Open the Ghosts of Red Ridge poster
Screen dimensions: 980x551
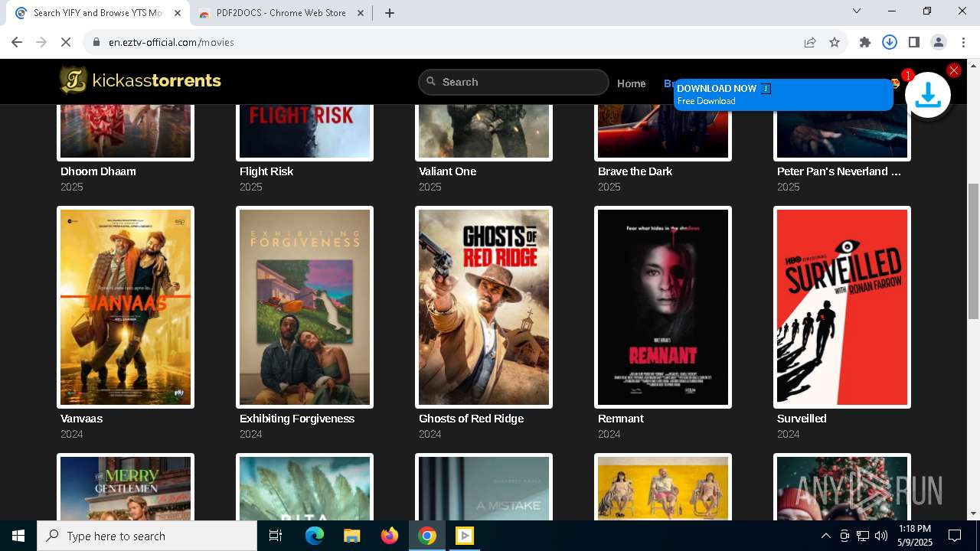484,307
